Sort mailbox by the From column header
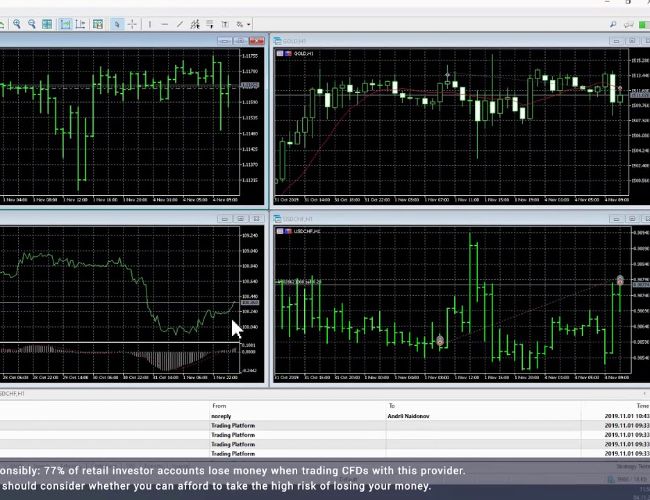This screenshot has width=650, height=500. pyautogui.click(x=220, y=405)
